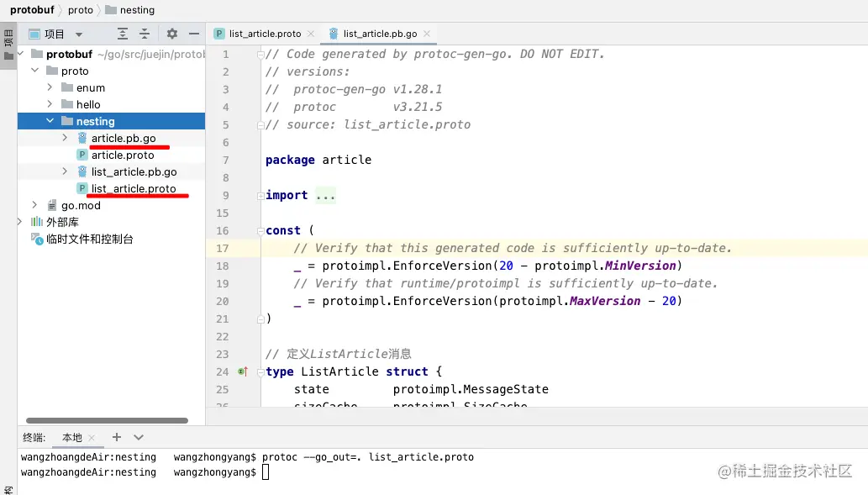Click MinVersion identifier on line 18

click(640, 266)
